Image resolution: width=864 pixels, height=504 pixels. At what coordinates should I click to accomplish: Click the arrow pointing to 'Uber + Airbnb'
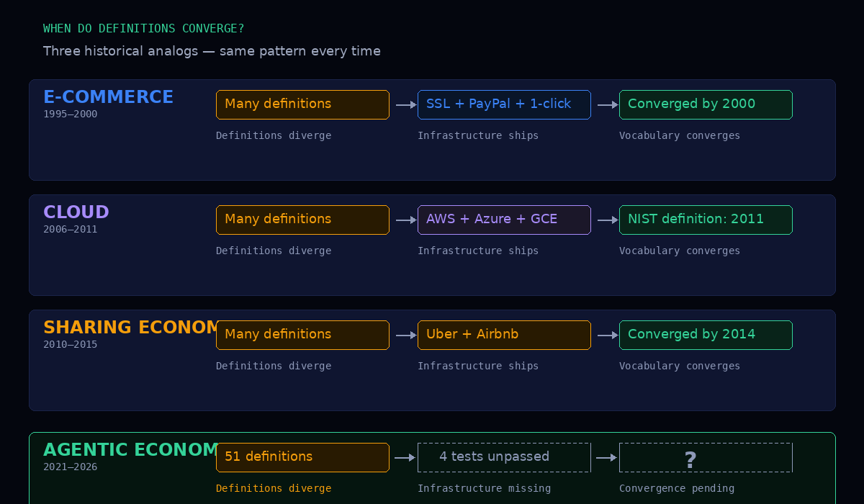406,336
